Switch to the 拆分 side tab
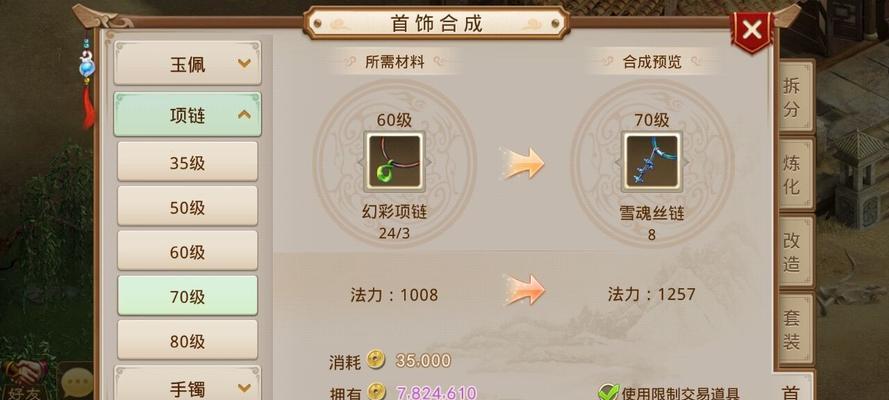 [x=795, y=97]
